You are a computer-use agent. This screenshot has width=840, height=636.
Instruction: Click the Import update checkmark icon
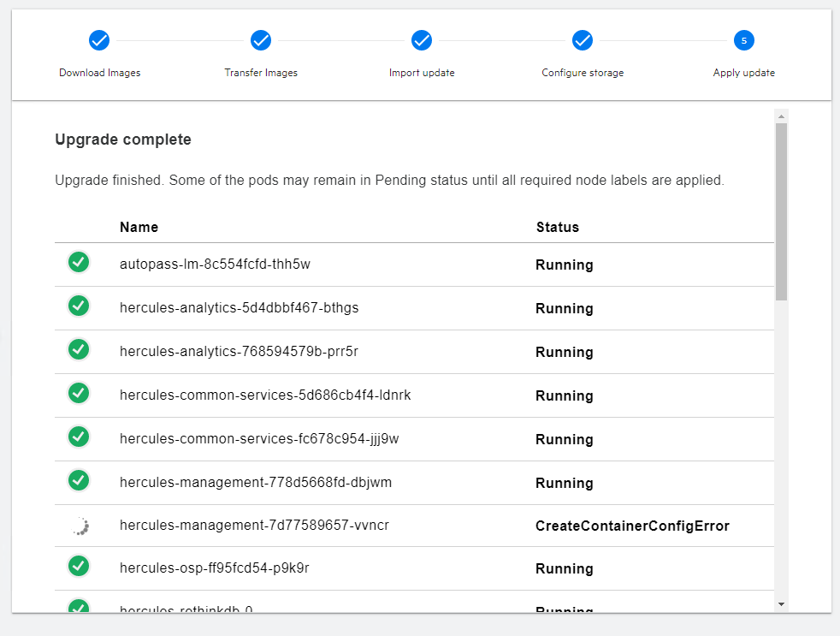click(422, 40)
